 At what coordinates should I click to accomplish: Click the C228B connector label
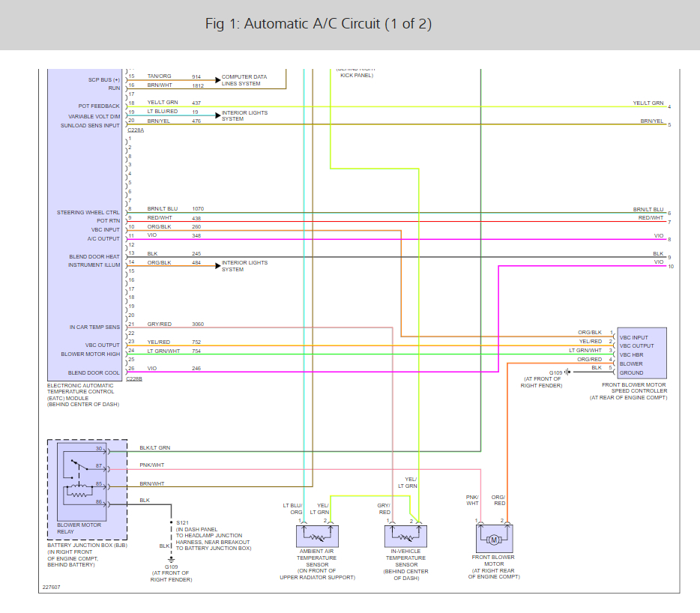point(134,378)
